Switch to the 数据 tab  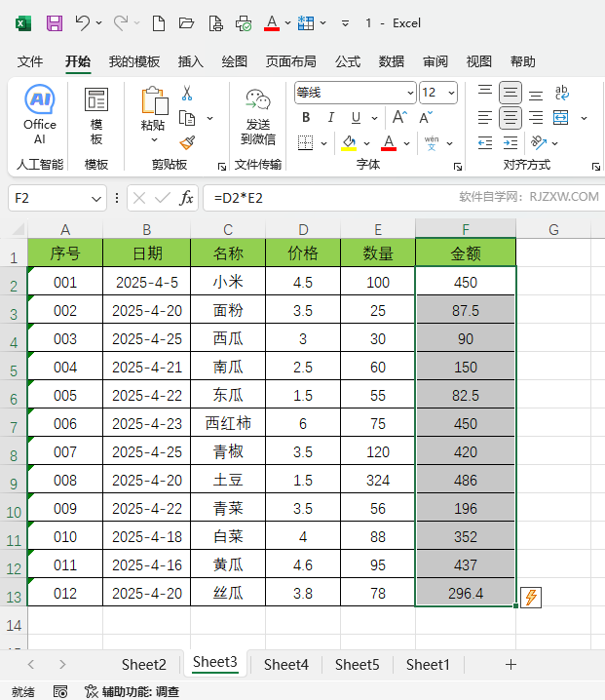click(x=392, y=61)
